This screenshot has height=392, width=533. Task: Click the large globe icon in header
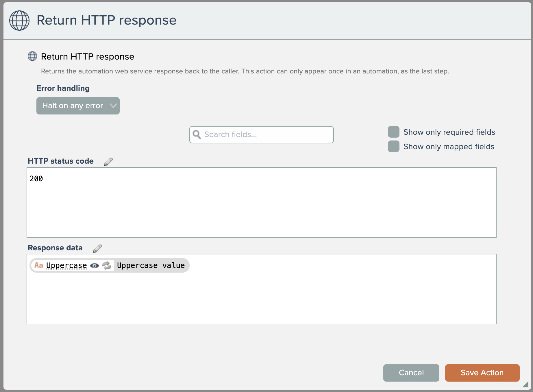coord(19,21)
